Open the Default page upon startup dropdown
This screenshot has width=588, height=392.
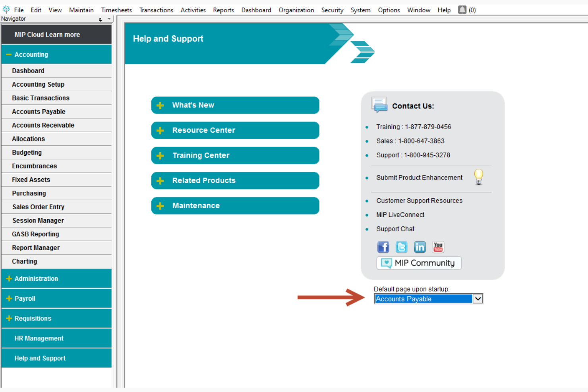coord(478,299)
